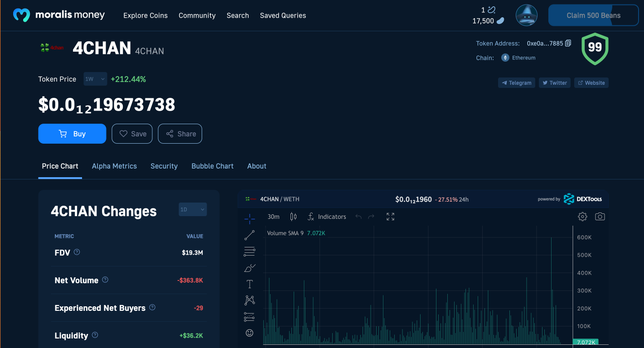Open the Telegram link

tap(517, 83)
